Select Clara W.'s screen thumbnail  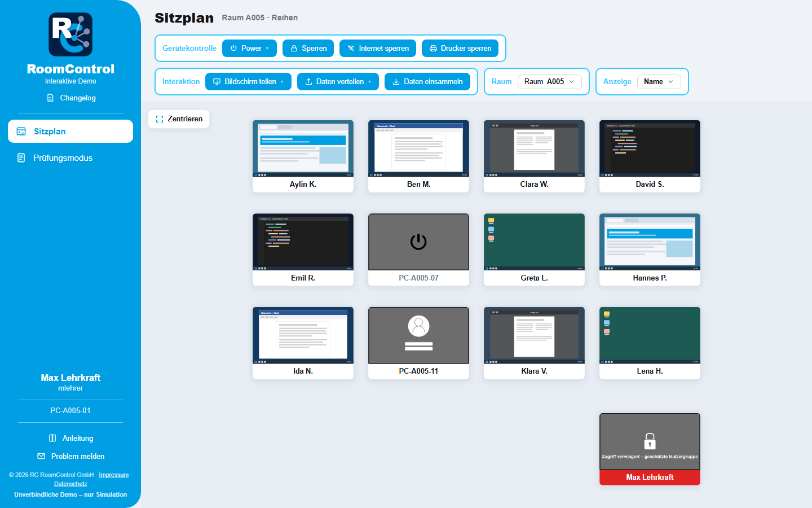pyautogui.click(x=534, y=148)
